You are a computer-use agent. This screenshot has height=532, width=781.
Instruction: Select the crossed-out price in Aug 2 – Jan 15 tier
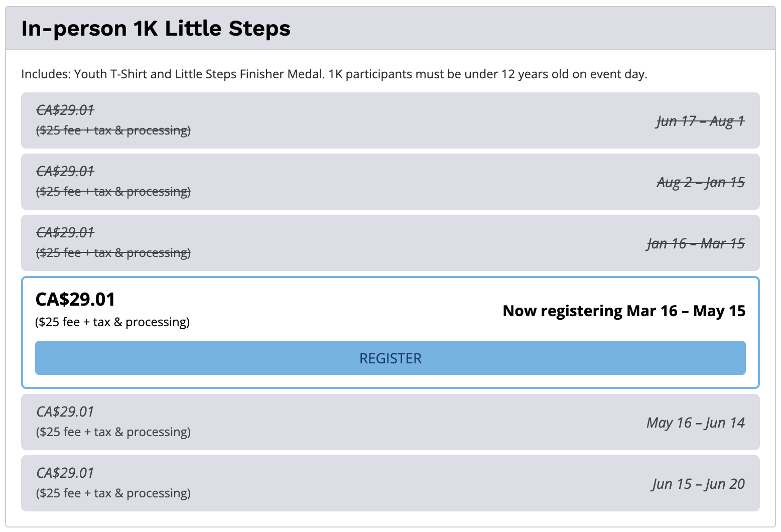pos(65,171)
